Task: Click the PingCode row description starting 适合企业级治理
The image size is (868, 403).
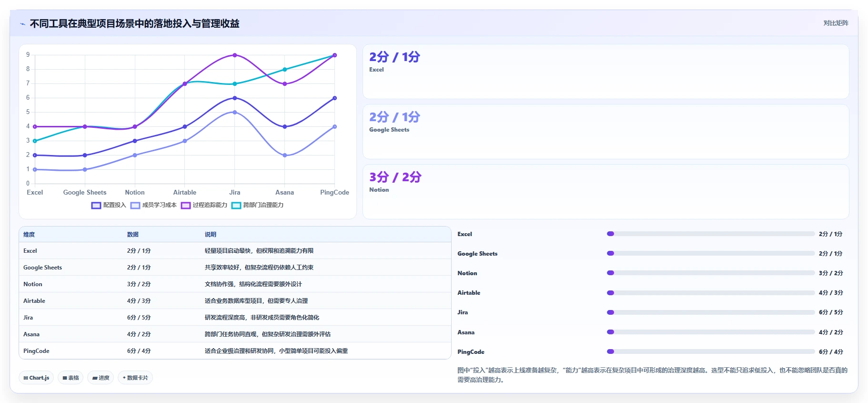Action: coord(276,351)
